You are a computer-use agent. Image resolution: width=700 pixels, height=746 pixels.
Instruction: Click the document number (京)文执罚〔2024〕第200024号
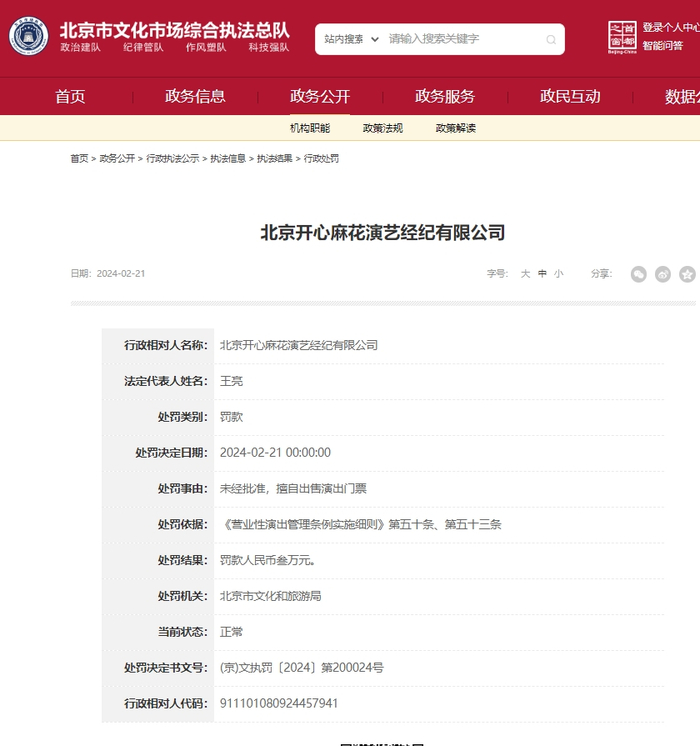tap(302, 667)
